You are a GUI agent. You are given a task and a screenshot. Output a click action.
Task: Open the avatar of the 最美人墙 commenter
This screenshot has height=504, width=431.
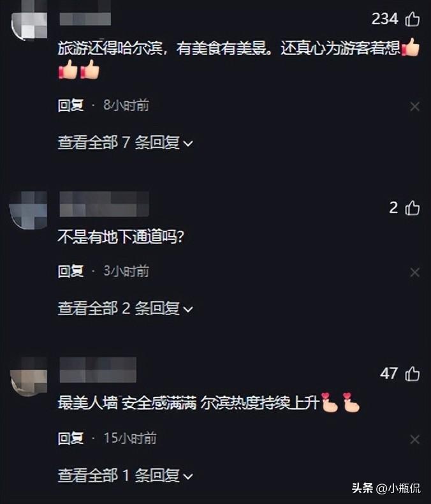29,376
